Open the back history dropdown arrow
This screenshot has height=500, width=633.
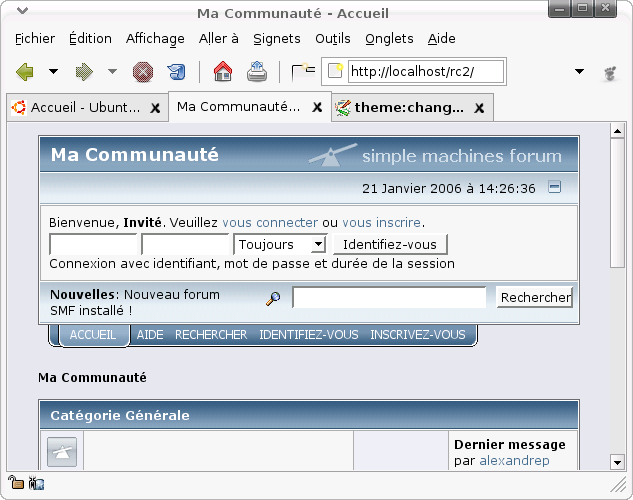tap(53, 72)
